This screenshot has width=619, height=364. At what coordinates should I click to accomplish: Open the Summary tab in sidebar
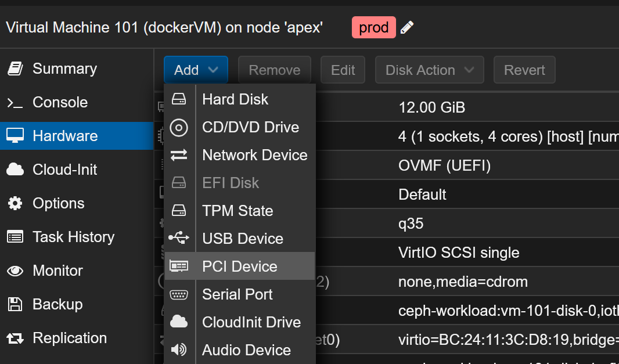(64, 69)
